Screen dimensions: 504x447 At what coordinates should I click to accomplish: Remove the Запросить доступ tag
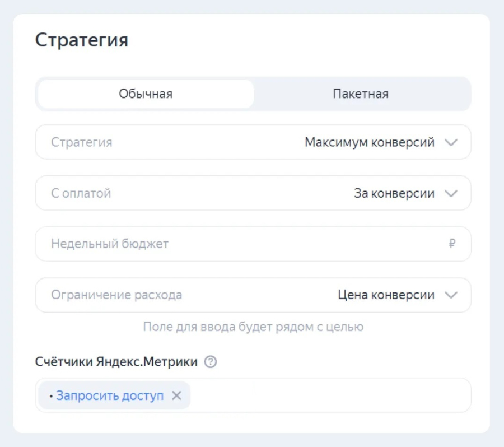pos(178,395)
